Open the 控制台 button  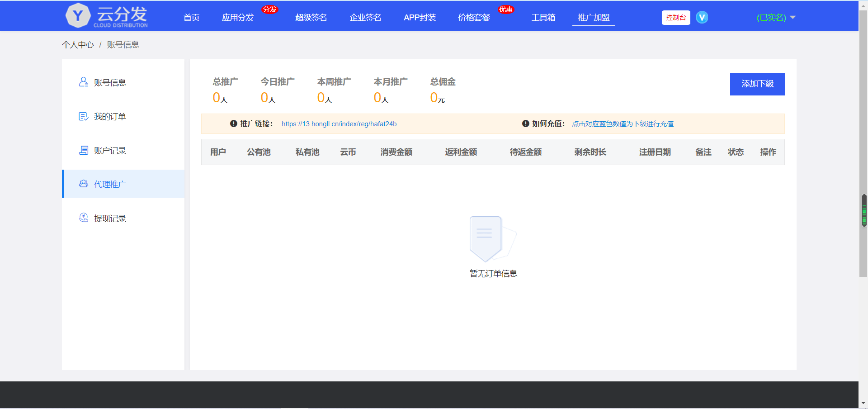click(x=675, y=17)
